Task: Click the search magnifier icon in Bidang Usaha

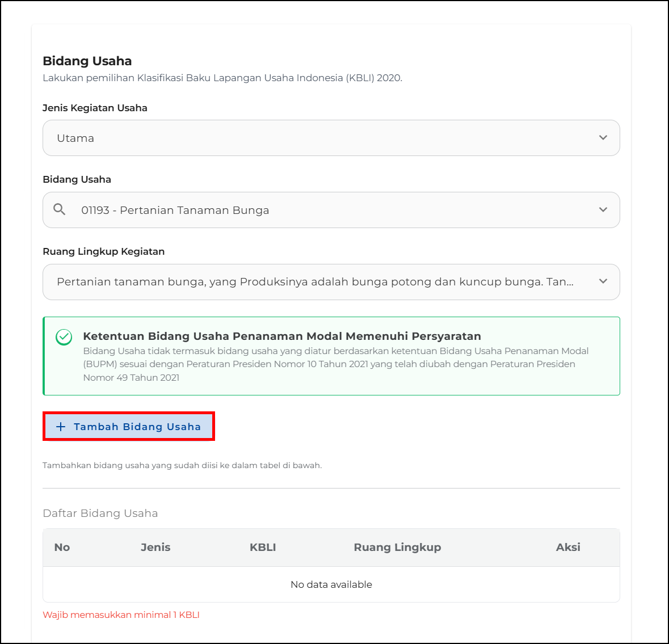Action: pyautogui.click(x=60, y=209)
